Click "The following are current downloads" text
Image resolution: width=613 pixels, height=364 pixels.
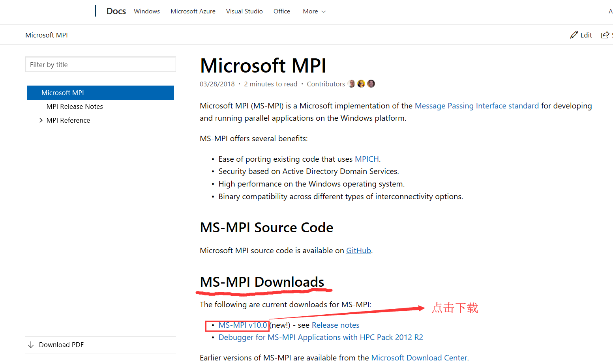tap(285, 304)
